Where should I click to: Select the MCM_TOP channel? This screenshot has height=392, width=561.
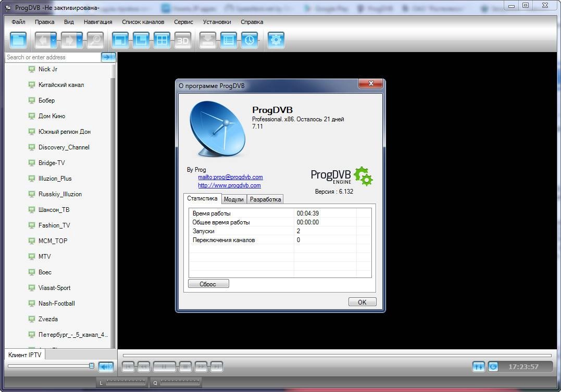53,241
